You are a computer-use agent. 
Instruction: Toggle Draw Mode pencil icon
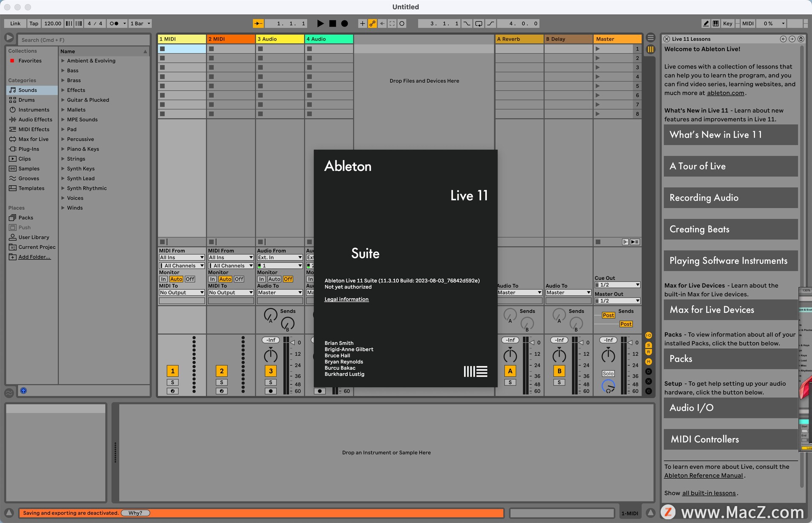tap(706, 24)
